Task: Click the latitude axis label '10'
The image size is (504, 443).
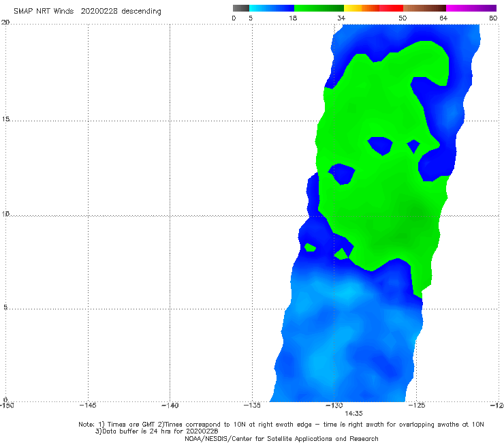Action: pyautogui.click(x=5, y=214)
